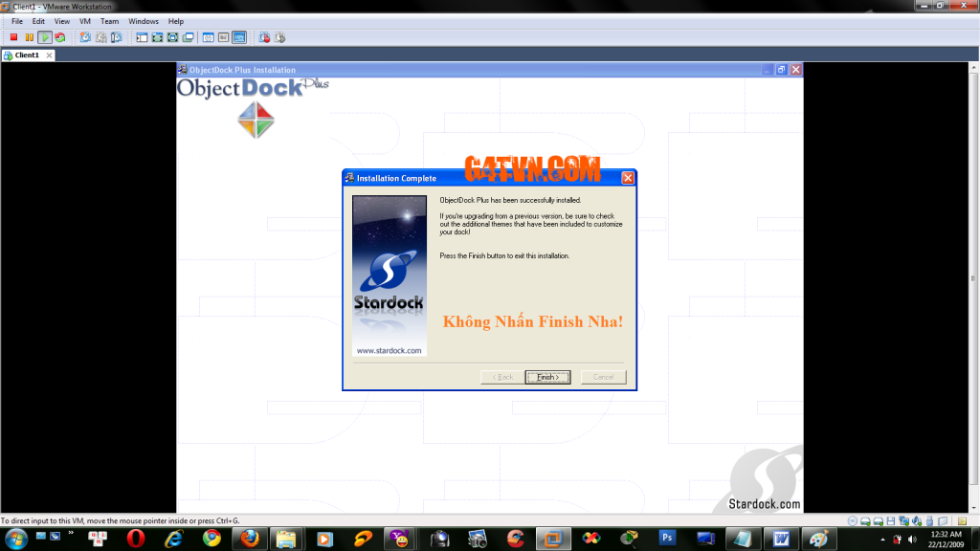The image size is (980, 551).
Task: Open the Help menu
Action: point(176,21)
